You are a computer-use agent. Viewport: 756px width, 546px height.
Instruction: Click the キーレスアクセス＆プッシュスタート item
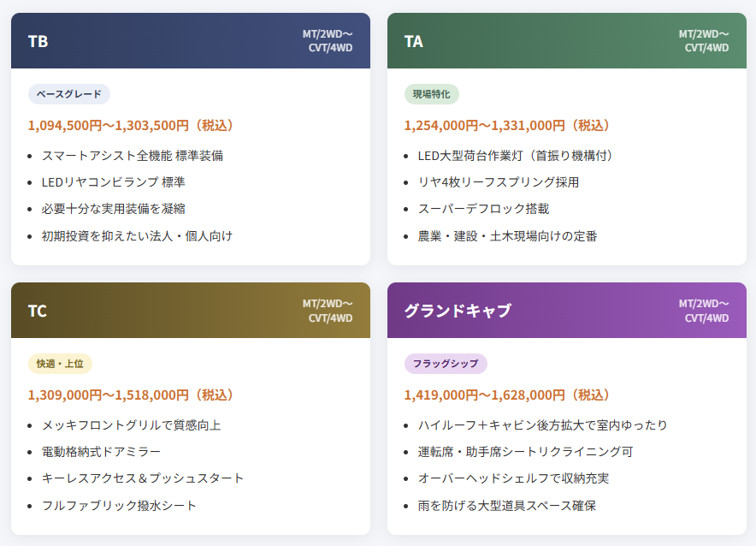[x=143, y=478]
